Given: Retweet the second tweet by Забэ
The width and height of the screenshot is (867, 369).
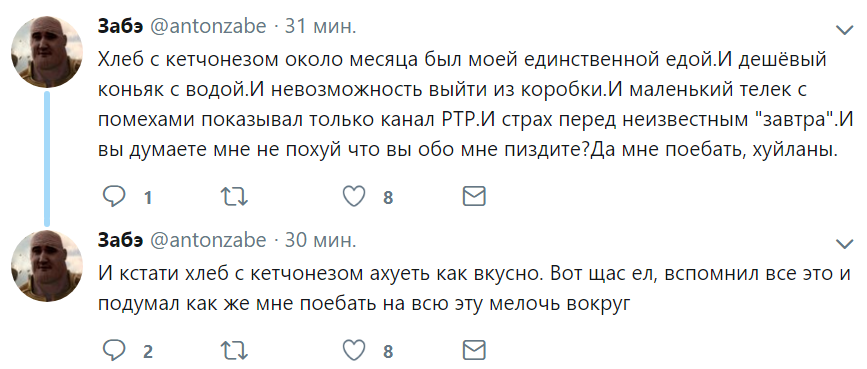Looking at the screenshot, I should (x=234, y=350).
